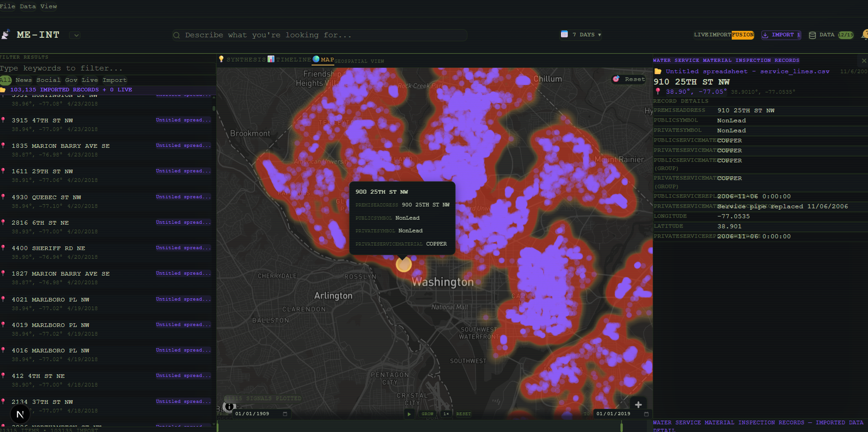Open the Data database icon showing 12/19
The image size is (868, 432).
click(x=813, y=35)
